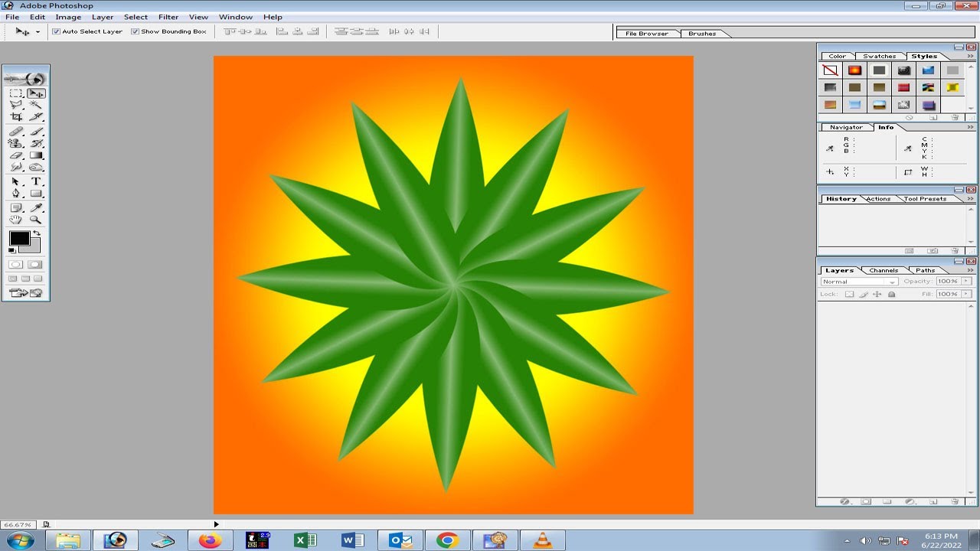Switch to the Channels tab
980x551 pixels.
click(x=884, y=270)
